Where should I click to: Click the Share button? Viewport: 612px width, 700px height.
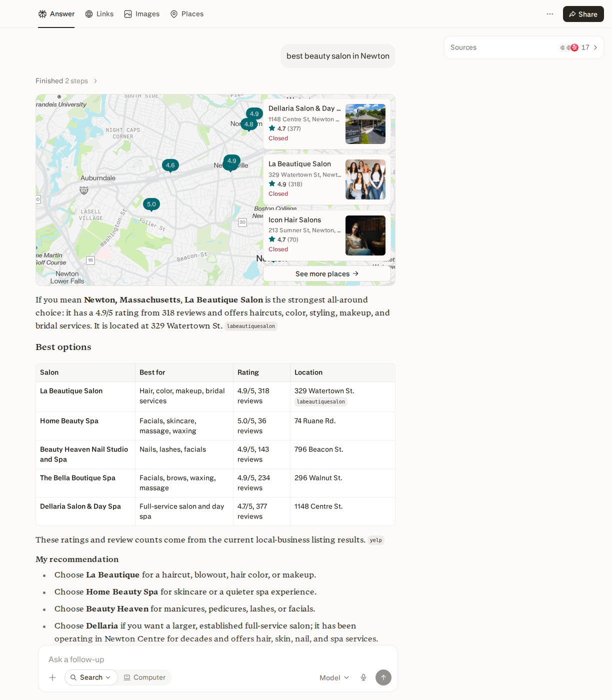pos(583,14)
